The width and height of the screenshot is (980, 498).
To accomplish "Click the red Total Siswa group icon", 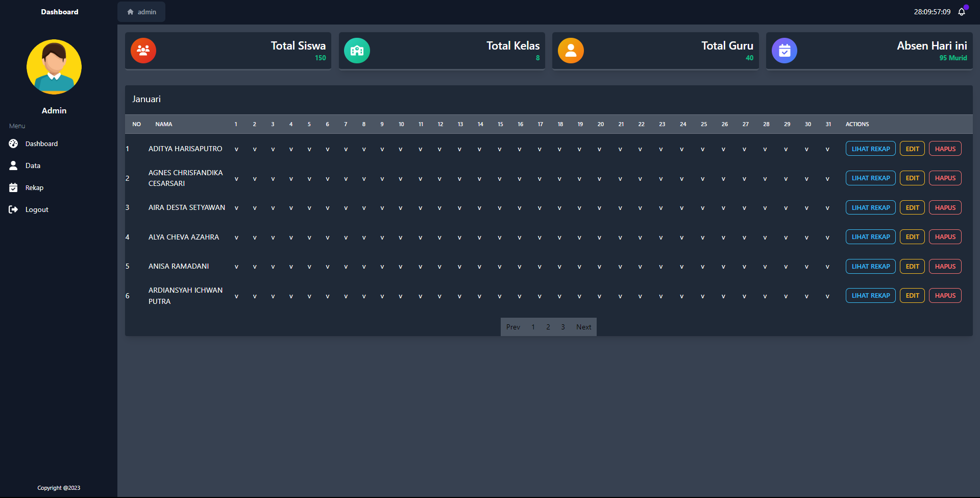I will click(143, 51).
